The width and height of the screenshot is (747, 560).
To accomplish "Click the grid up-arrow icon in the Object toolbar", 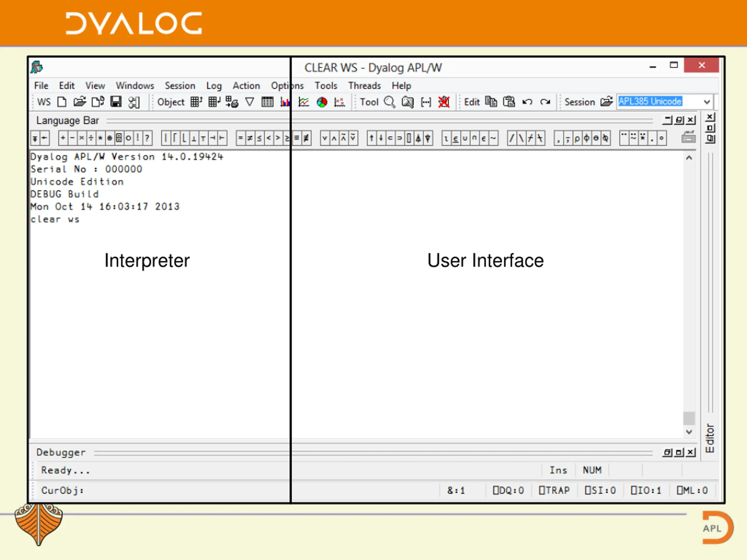I will pos(196,101).
